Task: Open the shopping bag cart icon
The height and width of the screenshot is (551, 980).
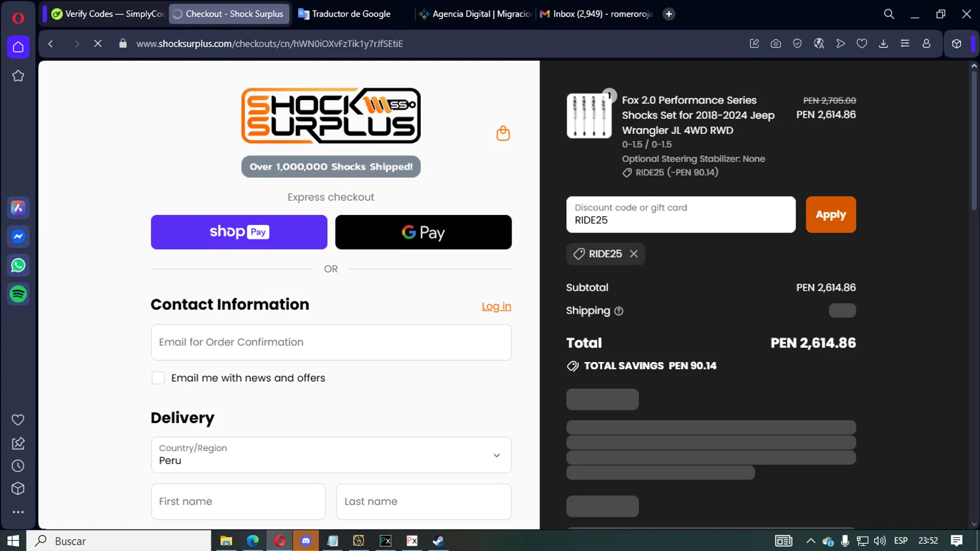Action: pyautogui.click(x=503, y=133)
